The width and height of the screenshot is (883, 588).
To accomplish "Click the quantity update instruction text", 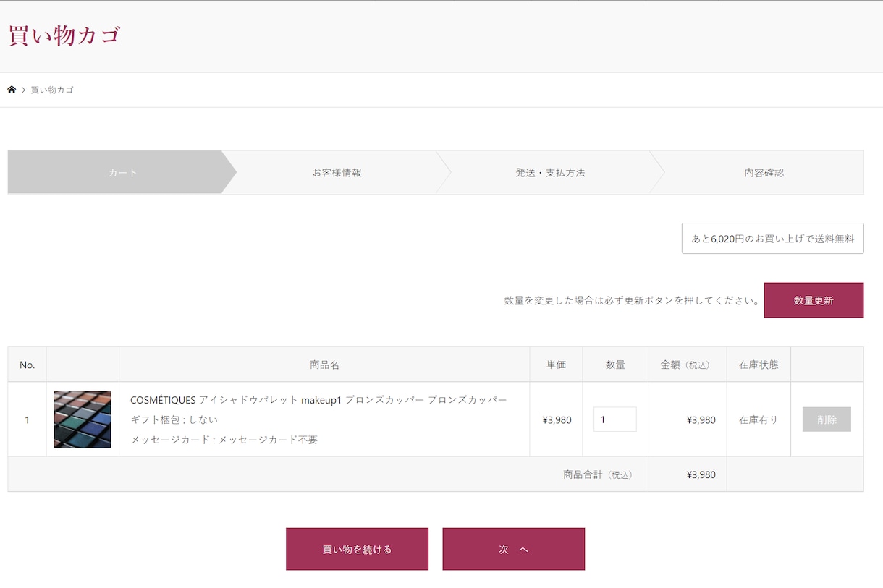I will 632,300.
